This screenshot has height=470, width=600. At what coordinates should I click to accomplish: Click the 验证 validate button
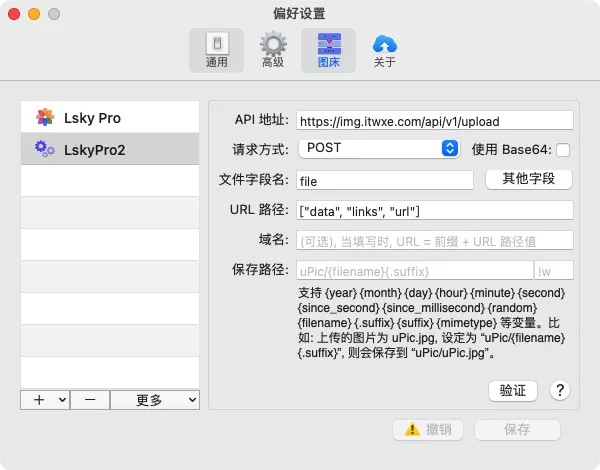click(513, 391)
